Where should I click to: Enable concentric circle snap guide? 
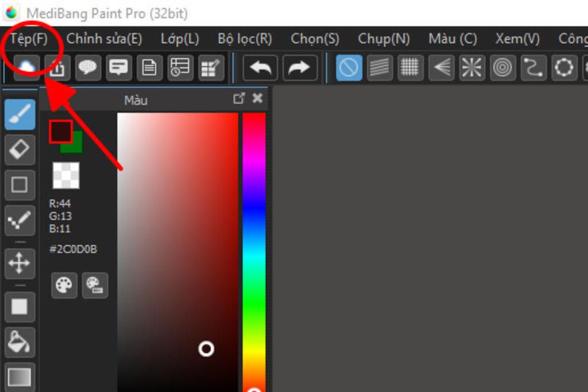click(x=502, y=68)
